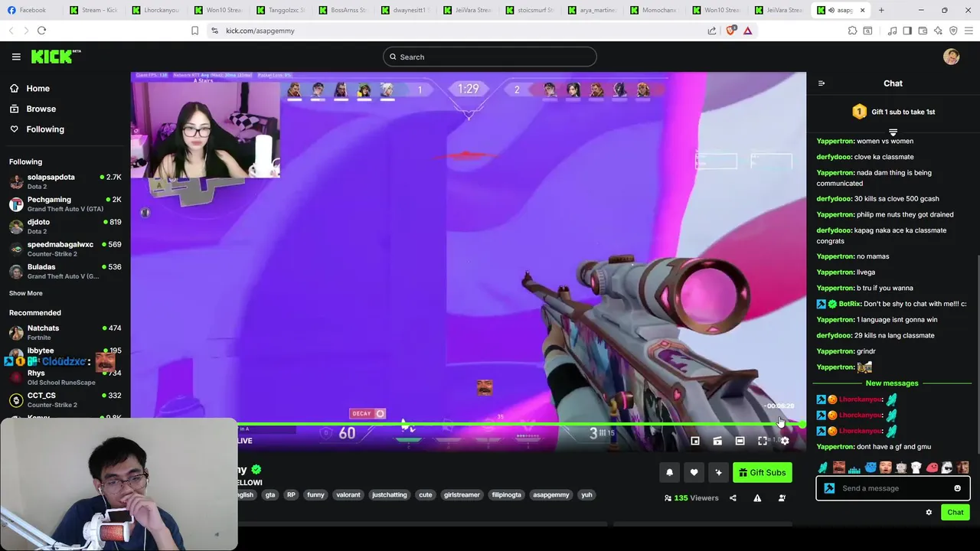Select the funny tag
Image resolution: width=980 pixels, height=551 pixels.
[x=315, y=495]
